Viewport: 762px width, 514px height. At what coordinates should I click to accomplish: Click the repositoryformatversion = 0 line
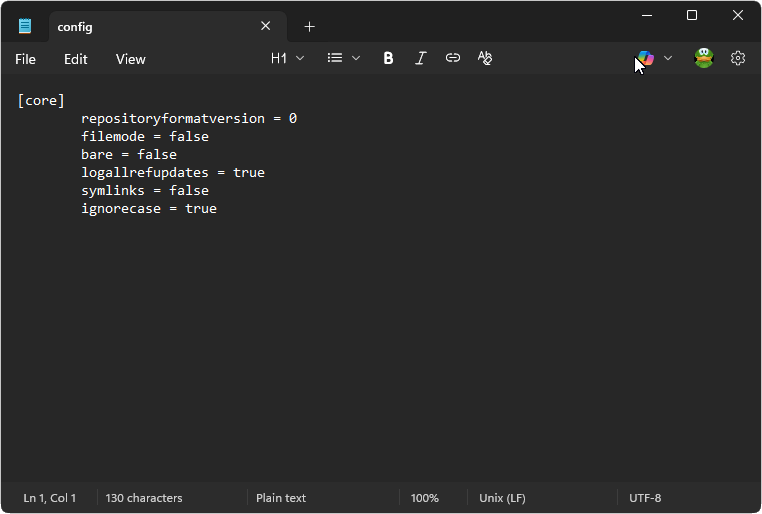click(189, 119)
